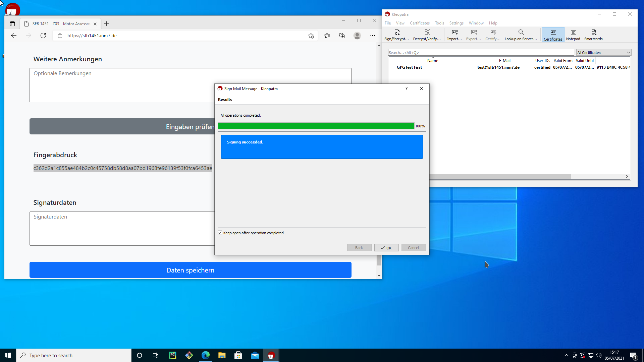644x362 pixels.
Task: Select the GPGTest First certificate row
Action: (x=509, y=67)
